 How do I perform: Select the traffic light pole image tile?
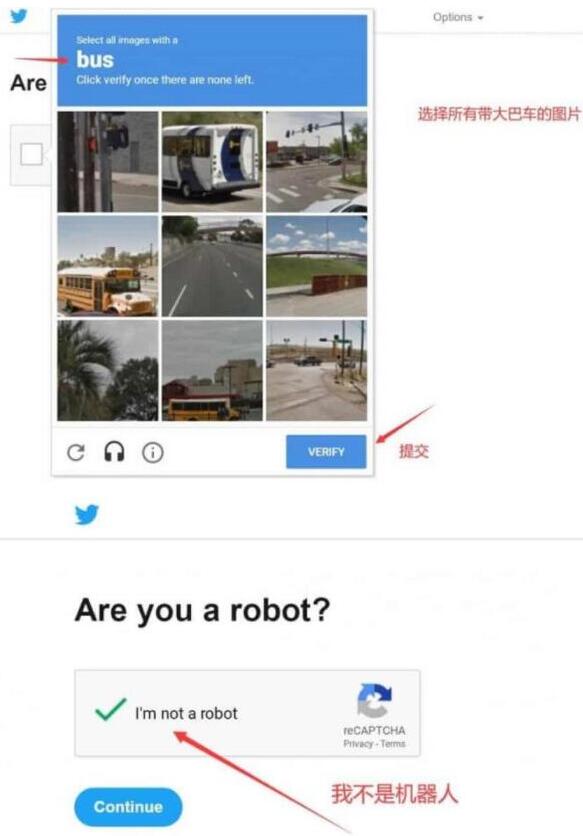(108, 162)
